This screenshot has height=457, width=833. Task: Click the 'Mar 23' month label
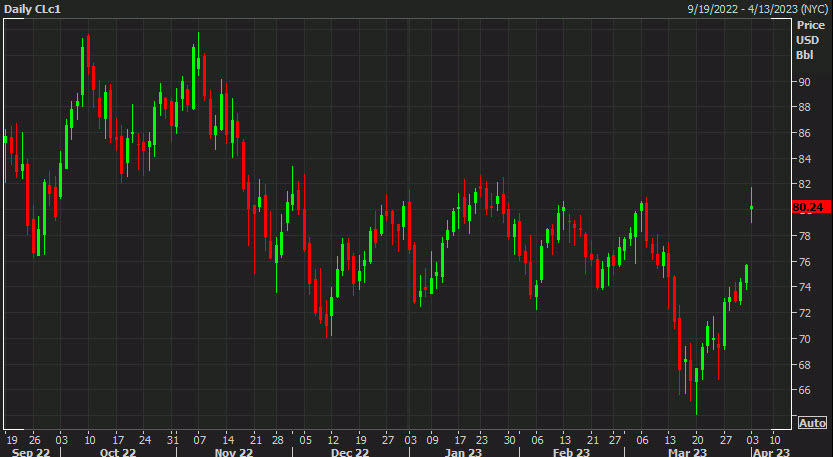pyautogui.click(x=687, y=452)
